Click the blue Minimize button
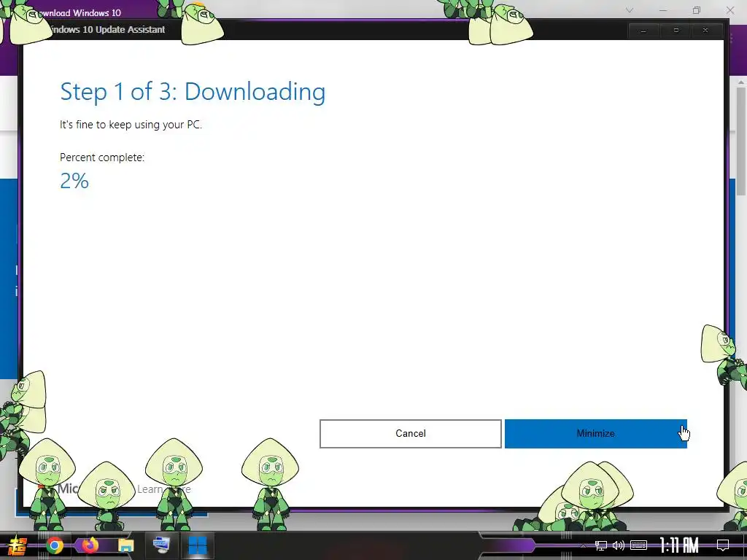Viewport: 747px width, 560px height. pyautogui.click(x=595, y=433)
